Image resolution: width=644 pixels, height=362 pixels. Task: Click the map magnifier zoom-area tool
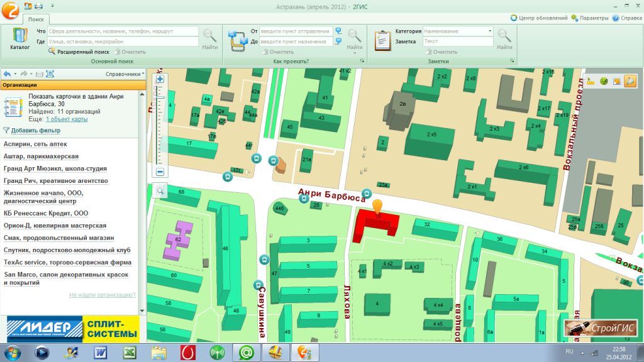pyautogui.click(x=160, y=190)
